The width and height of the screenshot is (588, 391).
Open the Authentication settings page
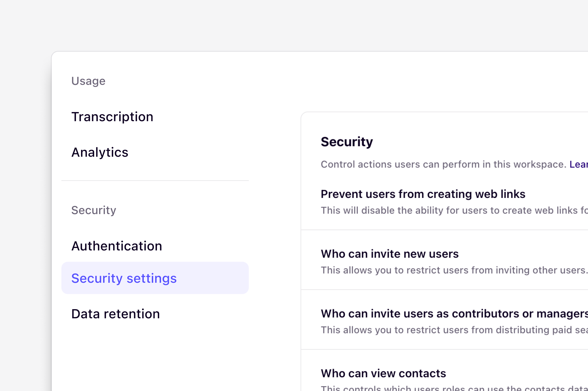117,246
